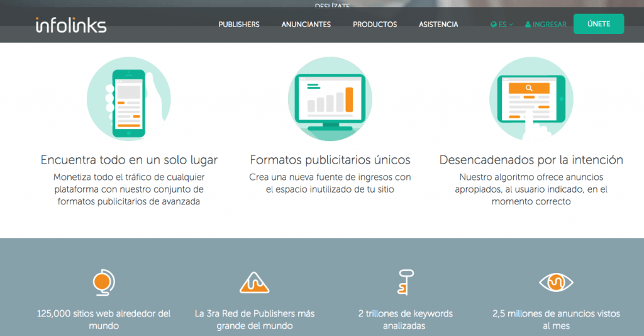Expand the ES language dropdown
644x336 pixels.
tap(502, 25)
